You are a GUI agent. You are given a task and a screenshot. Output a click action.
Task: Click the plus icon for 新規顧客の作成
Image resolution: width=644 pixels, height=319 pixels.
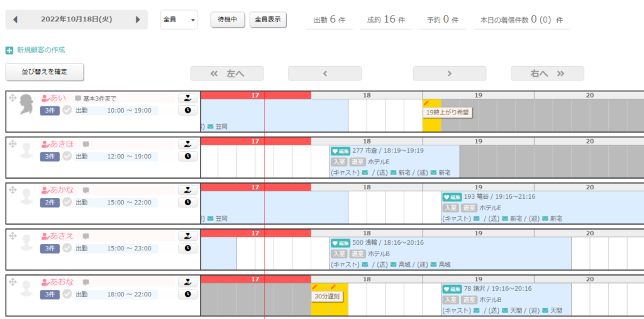pyautogui.click(x=9, y=50)
